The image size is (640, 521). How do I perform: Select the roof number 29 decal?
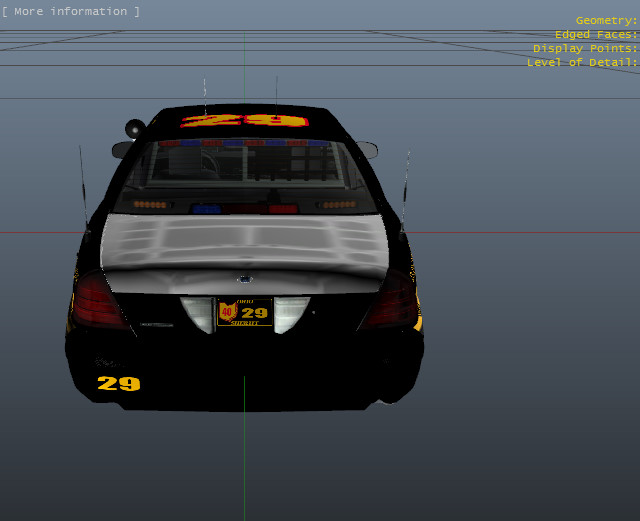click(x=245, y=121)
